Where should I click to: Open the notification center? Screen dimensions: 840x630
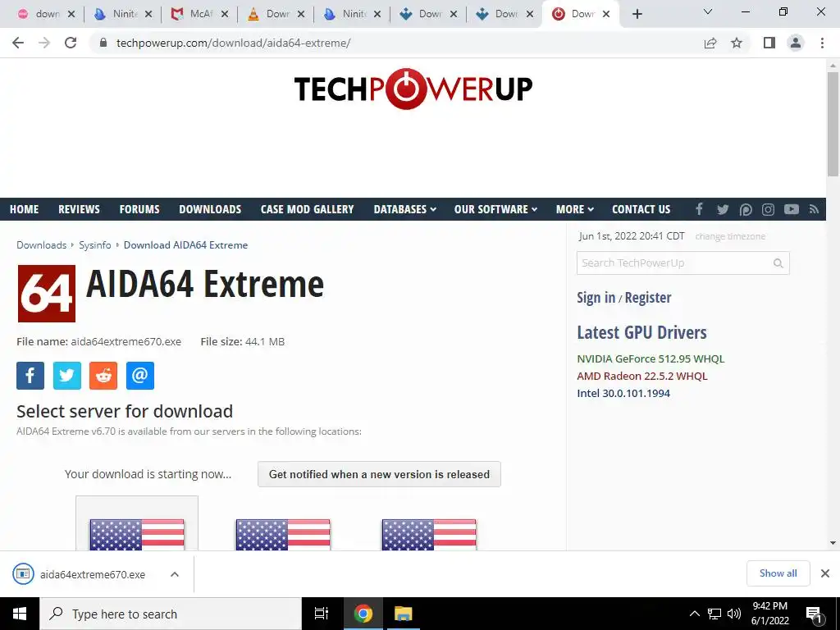click(x=814, y=615)
